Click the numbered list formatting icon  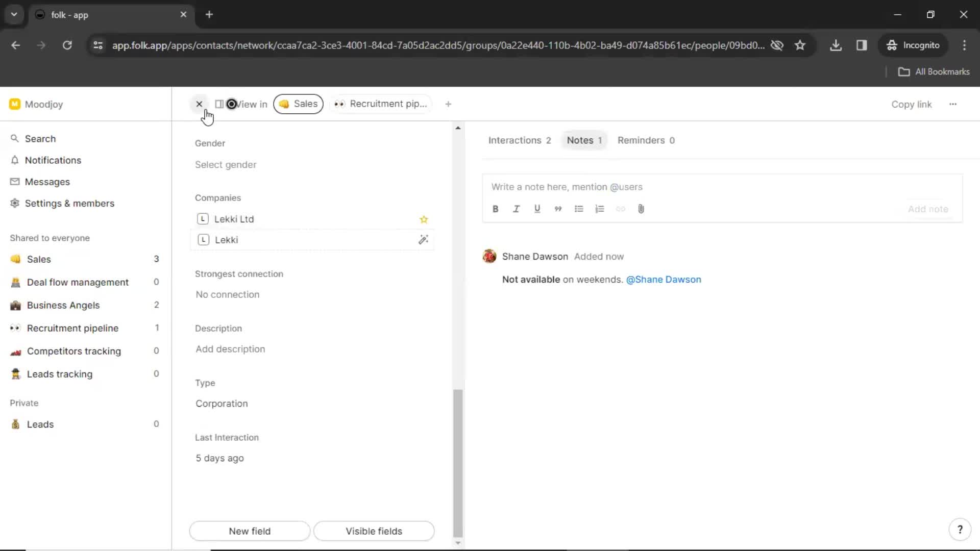tap(600, 209)
